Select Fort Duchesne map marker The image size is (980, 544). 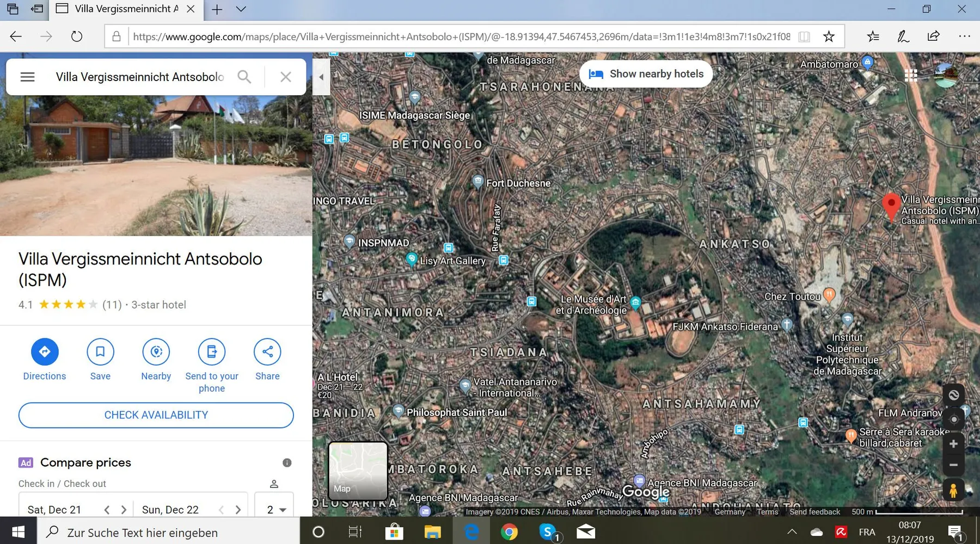pyautogui.click(x=477, y=182)
